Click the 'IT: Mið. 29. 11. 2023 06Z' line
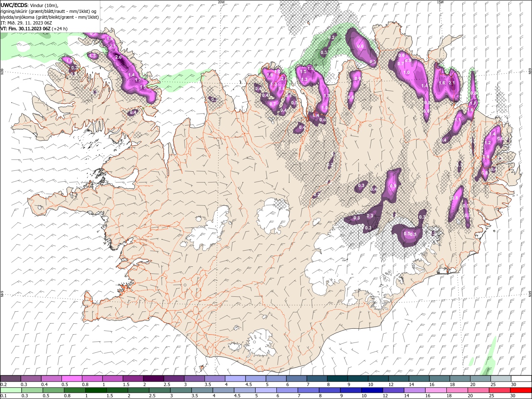532x399 pixels. click(26, 23)
